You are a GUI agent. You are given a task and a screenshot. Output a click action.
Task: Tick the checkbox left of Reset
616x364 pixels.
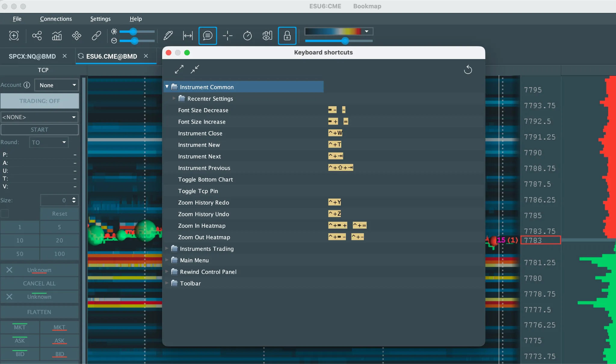pyautogui.click(x=5, y=213)
